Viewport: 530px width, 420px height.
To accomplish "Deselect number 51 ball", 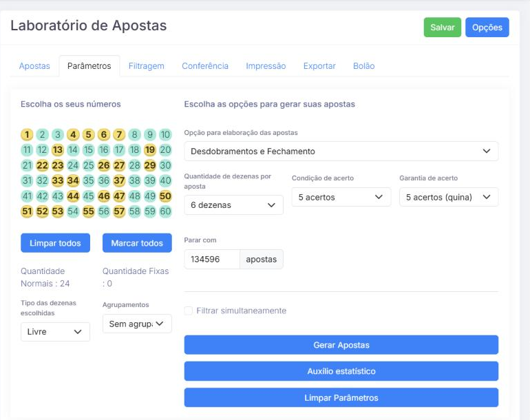I will pos(27,211).
